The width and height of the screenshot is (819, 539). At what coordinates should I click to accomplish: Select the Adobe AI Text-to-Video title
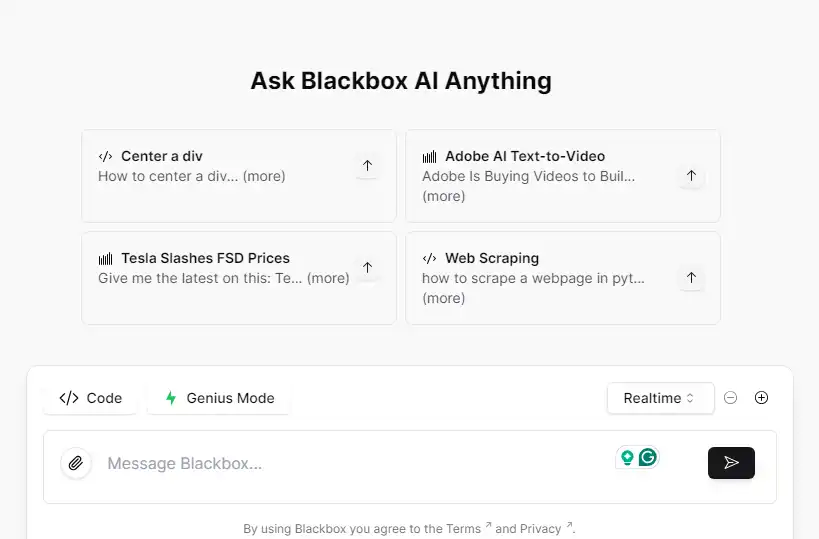click(x=525, y=156)
